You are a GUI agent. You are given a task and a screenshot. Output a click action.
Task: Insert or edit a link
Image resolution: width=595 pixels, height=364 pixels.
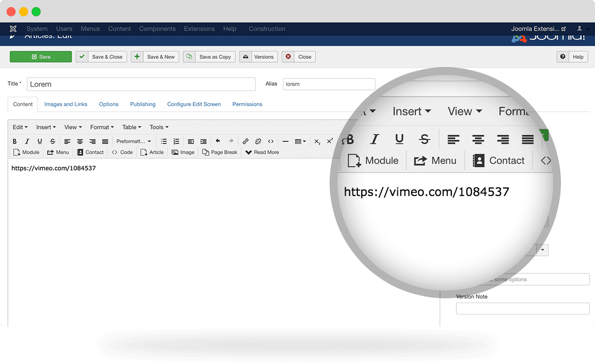[245, 142]
